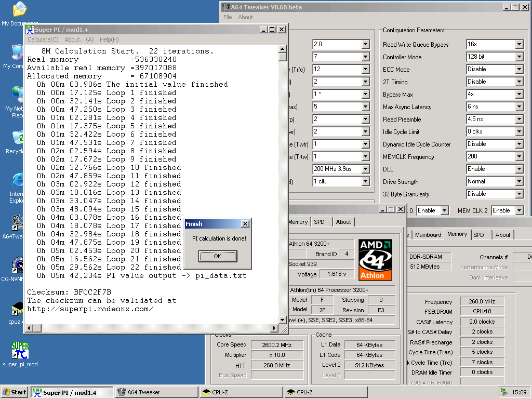532x399 pixels.
Task: Click the CPU-Z taskbar button beside A64 Tweaker button
Action: [x=241, y=392]
